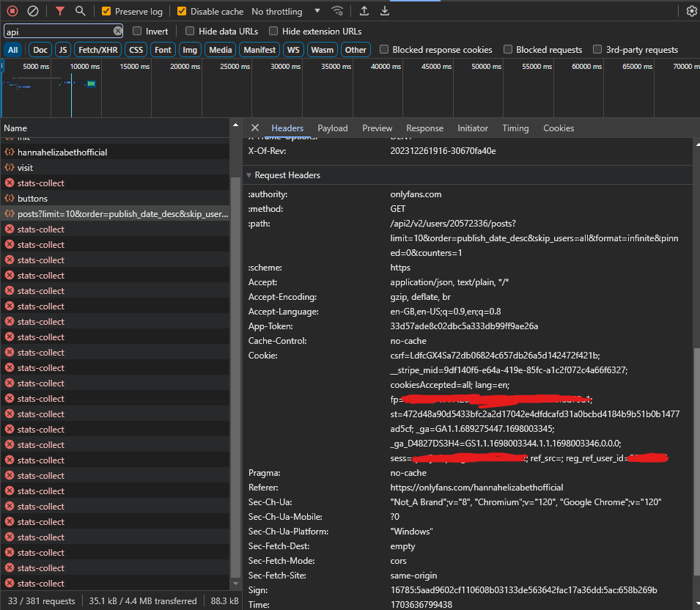Open network search with magnifier icon

81,12
